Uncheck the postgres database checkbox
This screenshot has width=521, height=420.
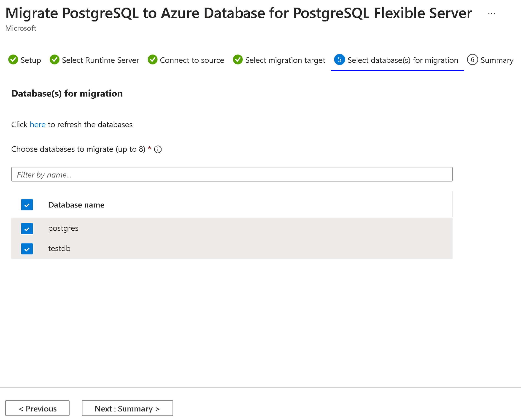(x=27, y=228)
